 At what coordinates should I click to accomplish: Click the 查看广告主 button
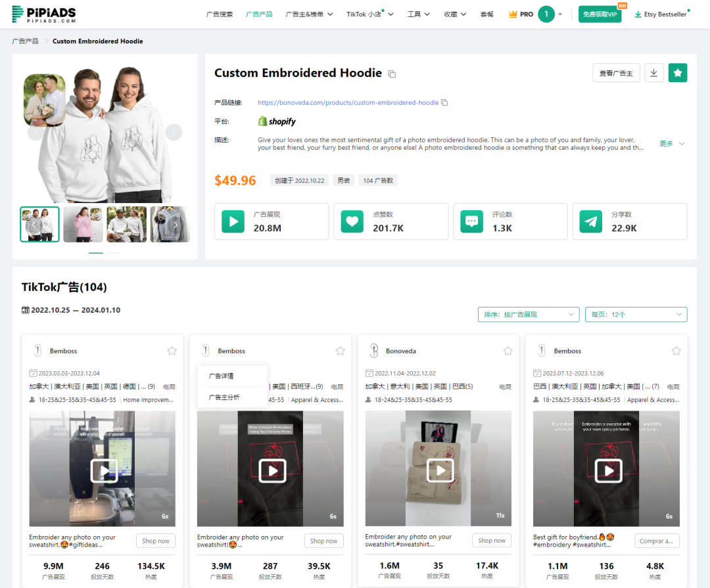click(x=616, y=73)
